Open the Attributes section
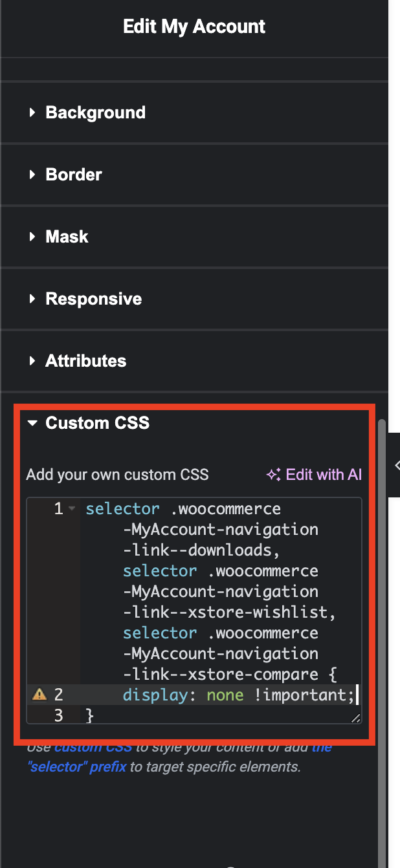Image resolution: width=400 pixels, height=868 pixels. click(x=194, y=361)
